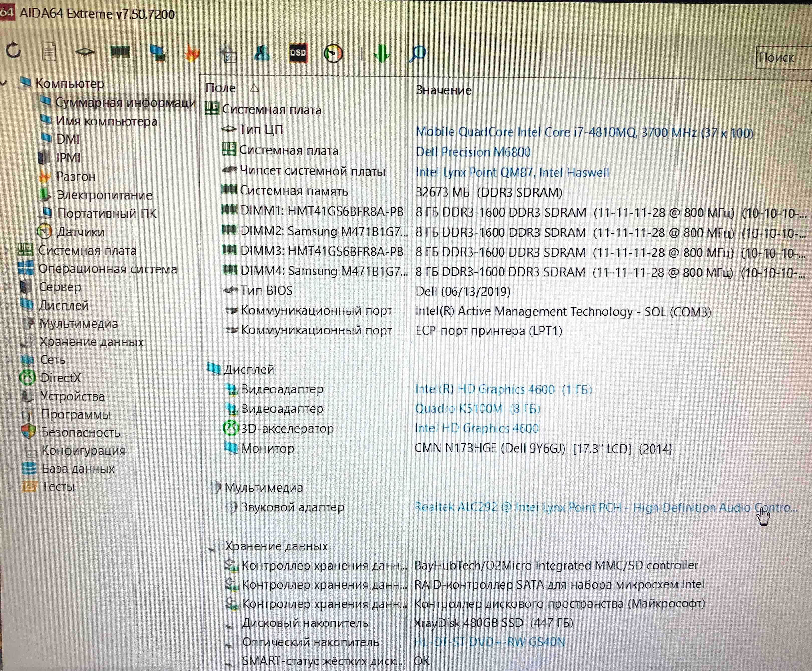Viewport: 812px width, 671px height.
Task: Click the Refresh toolbar icon
Action: click(14, 51)
